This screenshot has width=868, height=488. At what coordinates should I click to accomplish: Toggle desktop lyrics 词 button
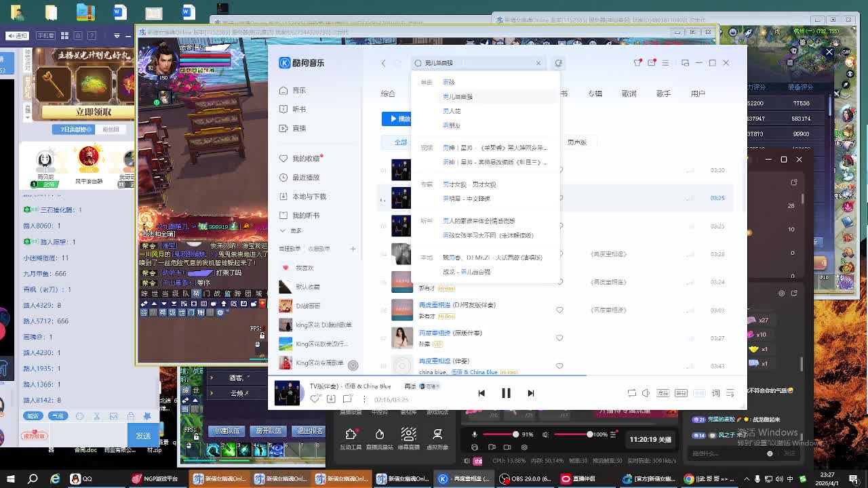pyautogui.click(x=715, y=393)
